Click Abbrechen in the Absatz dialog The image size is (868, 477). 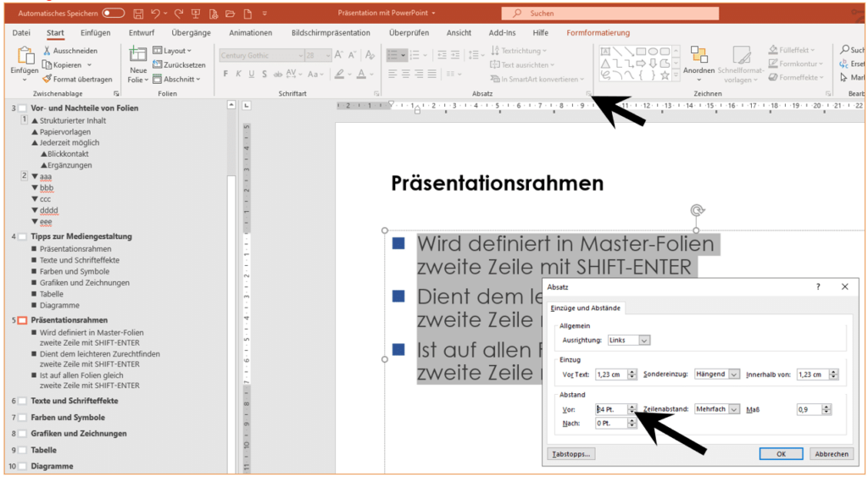point(831,454)
